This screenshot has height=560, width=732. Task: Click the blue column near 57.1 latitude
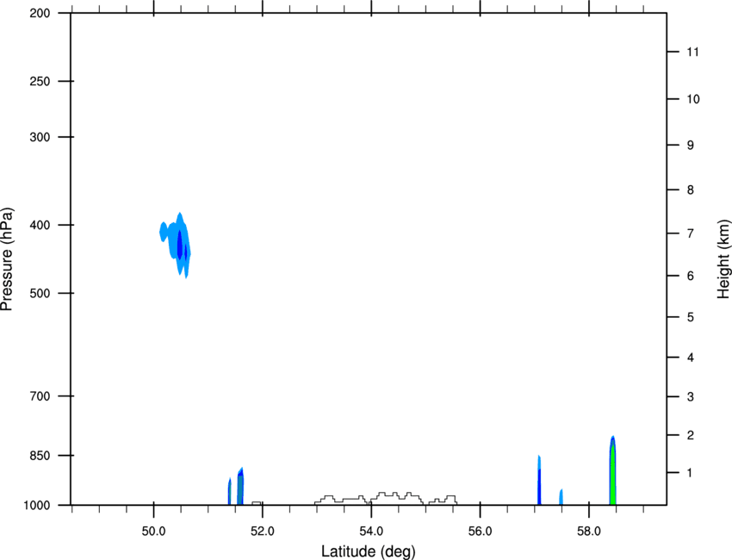click(539, 481)
